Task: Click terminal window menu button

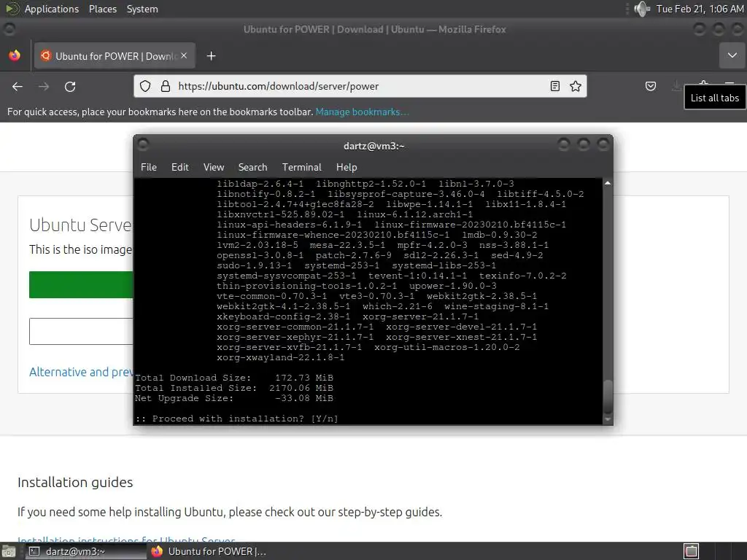Action: tap(143, 144)
